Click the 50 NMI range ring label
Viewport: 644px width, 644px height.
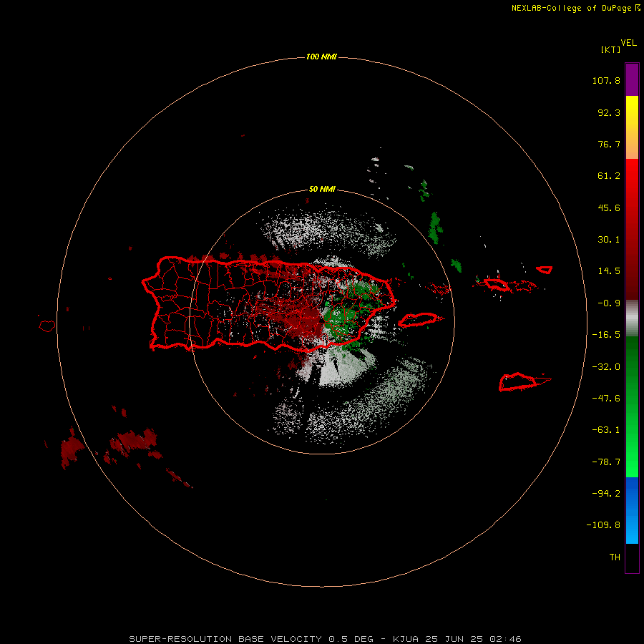pos(322,189)
